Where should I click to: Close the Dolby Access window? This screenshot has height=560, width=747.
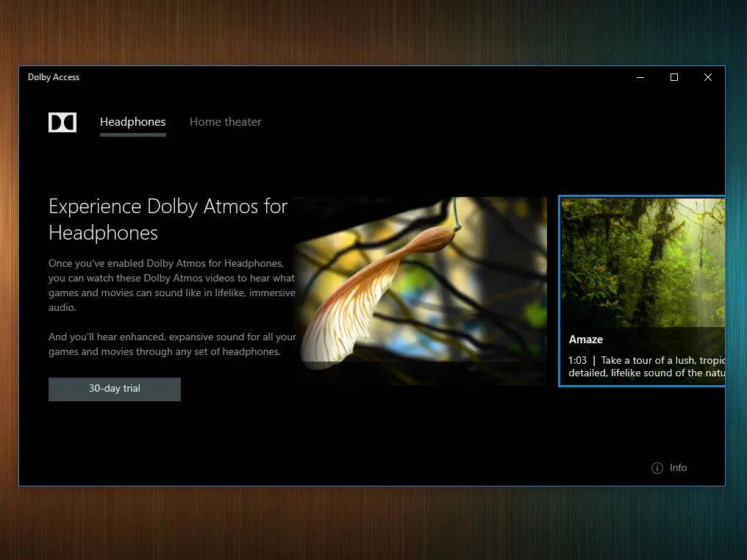708,77
